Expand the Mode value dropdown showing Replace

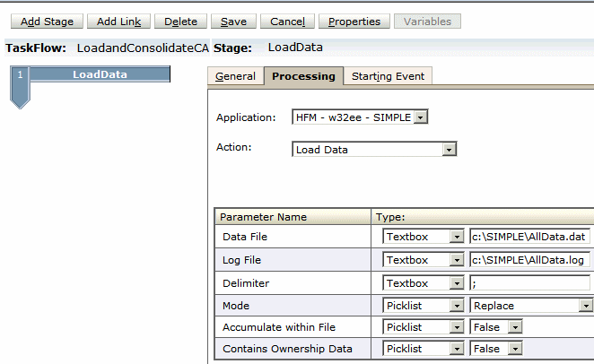coord(586,306)
